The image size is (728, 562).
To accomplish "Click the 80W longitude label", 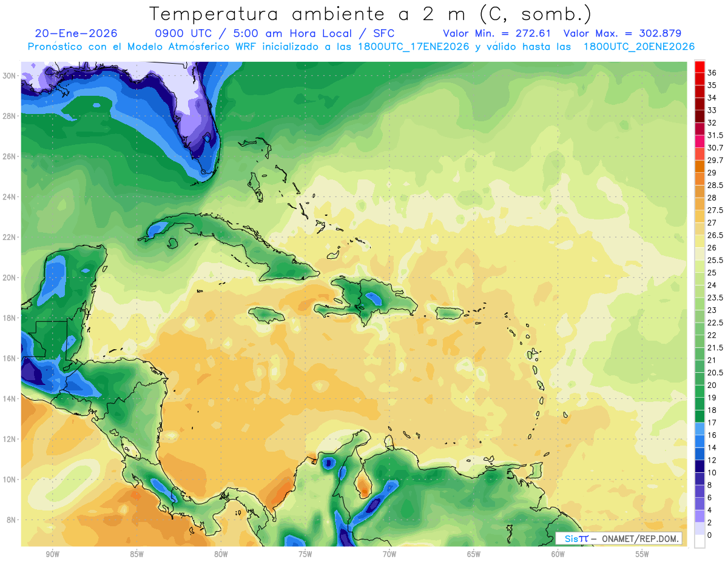I will click(221, 554).
